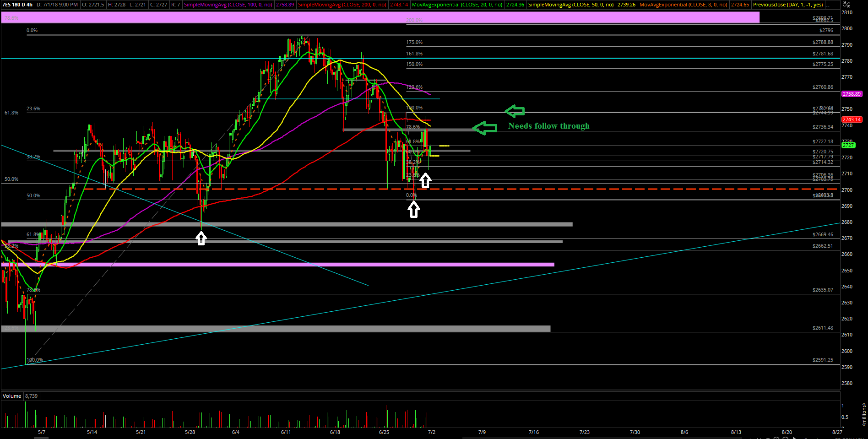Image resolution: width=868 pixels, height=439 pixels.
Task: Click the 7/2 date on time axis
Action: pos(431,432)
